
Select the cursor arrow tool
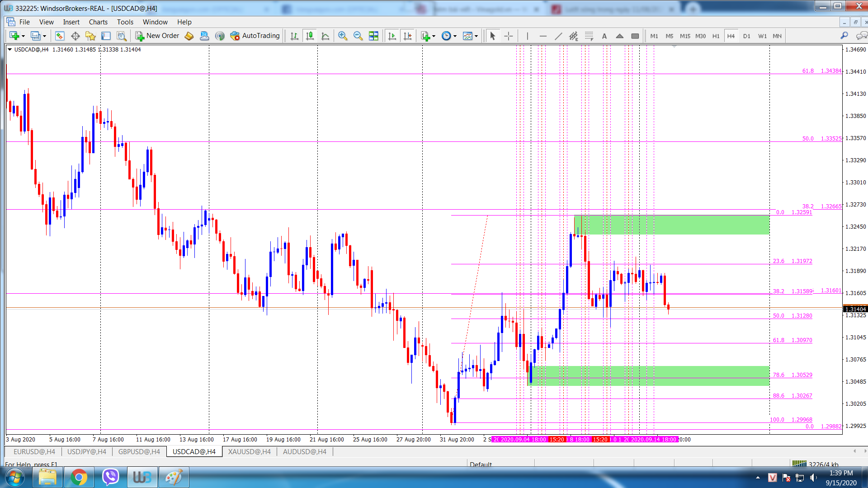coord(493,36)
